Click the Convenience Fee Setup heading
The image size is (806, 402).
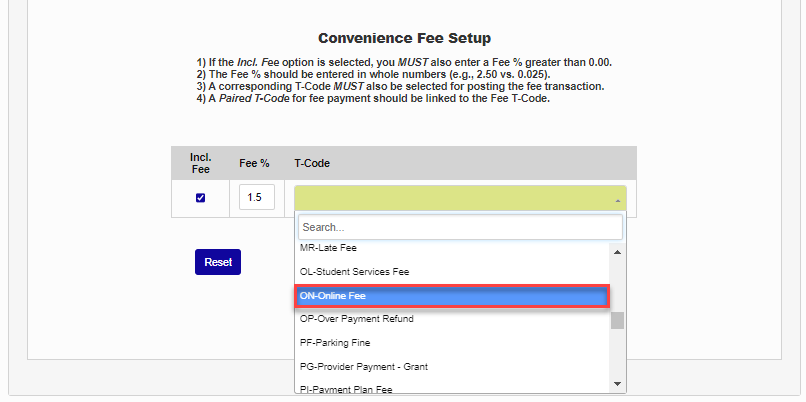[x=404, y=39]
